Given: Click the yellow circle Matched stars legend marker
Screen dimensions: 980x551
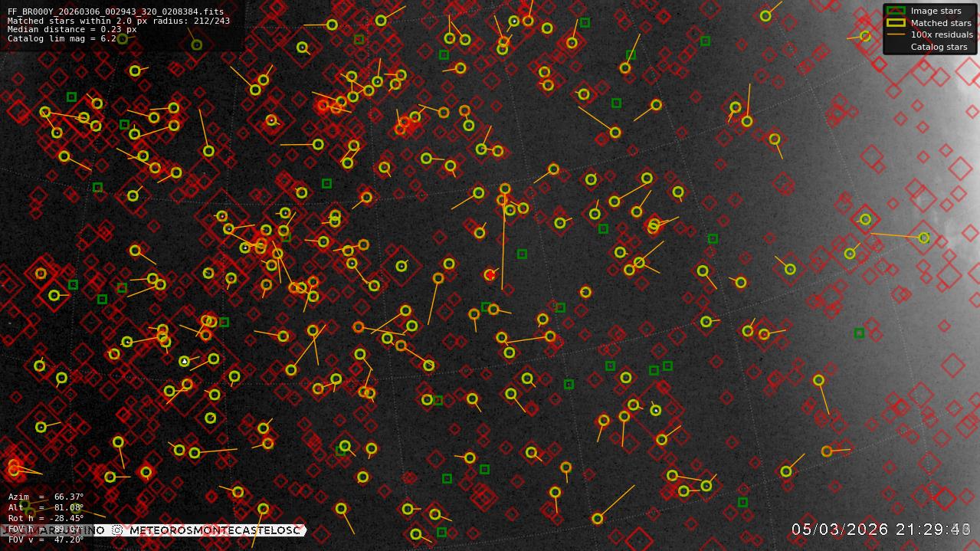Looking at the screenshot, I should (x=896, y=23).
